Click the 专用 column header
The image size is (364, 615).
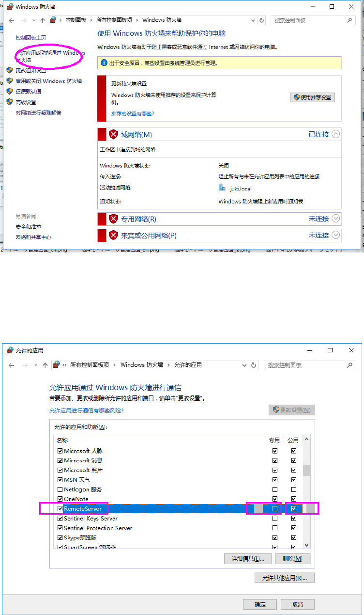tap(274, 441)
